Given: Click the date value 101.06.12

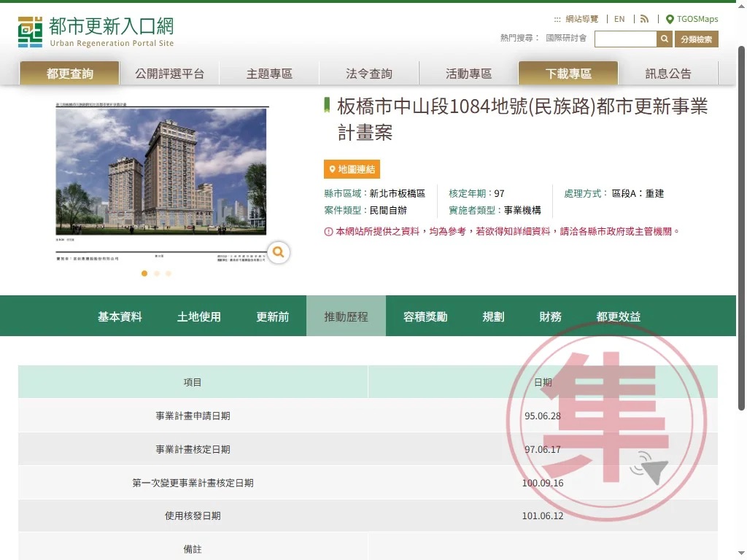Looking at the screenshot, I should click(x=543, y=516).
